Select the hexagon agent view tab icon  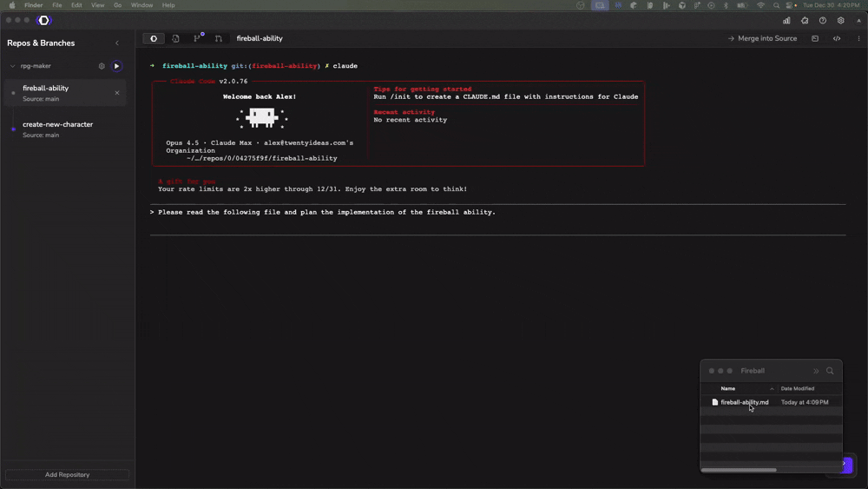coord(154,38)
